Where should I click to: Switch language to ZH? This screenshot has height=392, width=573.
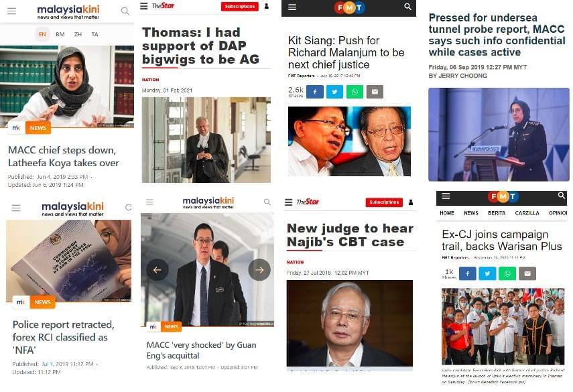coord(78,34)
